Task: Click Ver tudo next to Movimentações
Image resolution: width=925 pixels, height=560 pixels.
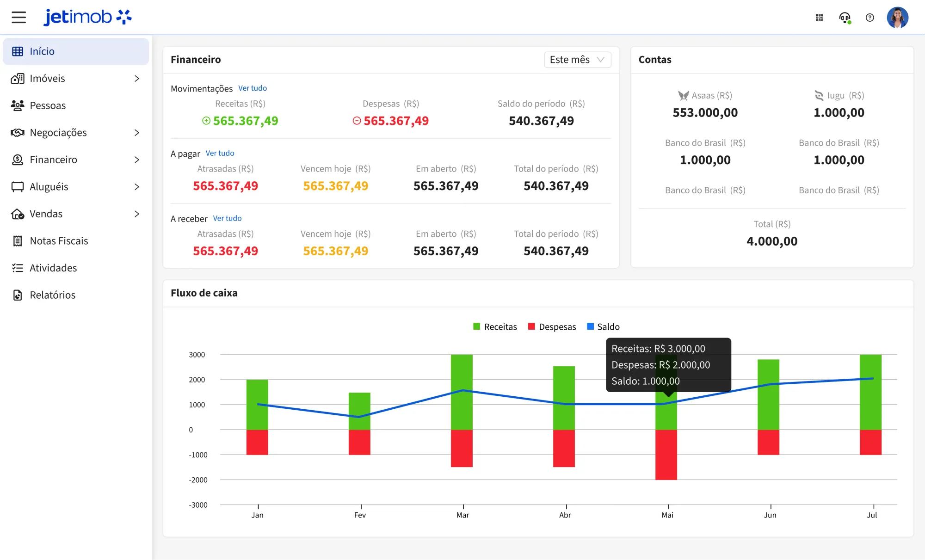Action: click(253, 88)
